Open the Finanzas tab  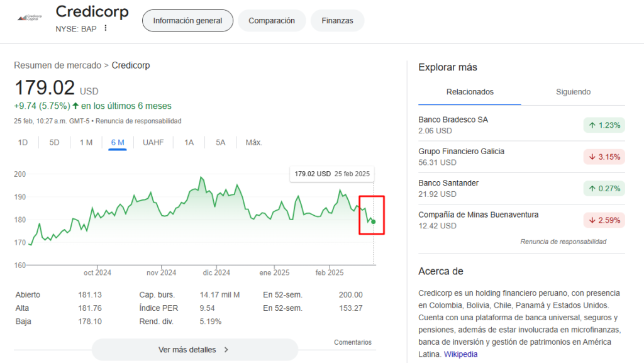click(x=337, y=21)
